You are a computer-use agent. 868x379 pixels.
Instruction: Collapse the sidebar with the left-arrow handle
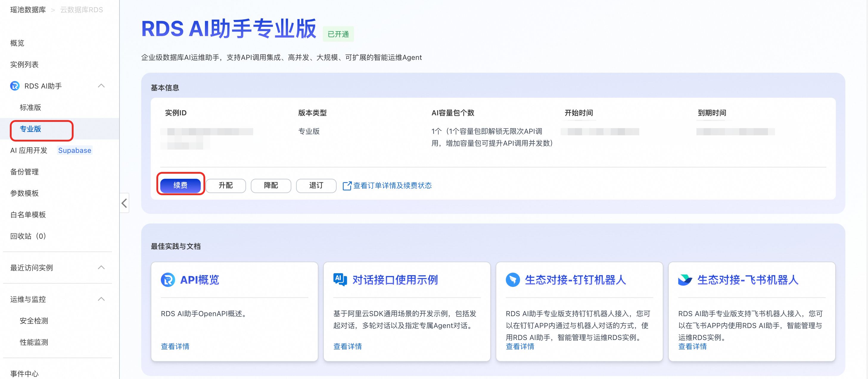click(124, 203)
